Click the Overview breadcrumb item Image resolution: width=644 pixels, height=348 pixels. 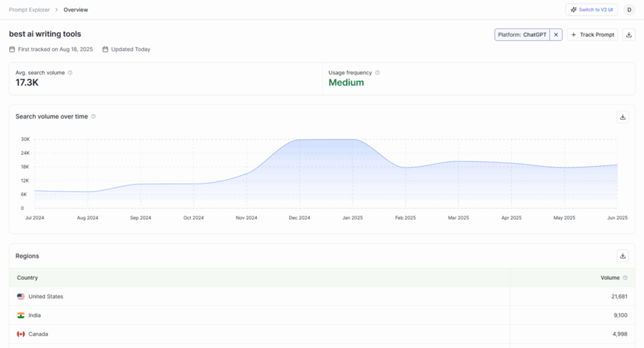(x=76, y=10)
